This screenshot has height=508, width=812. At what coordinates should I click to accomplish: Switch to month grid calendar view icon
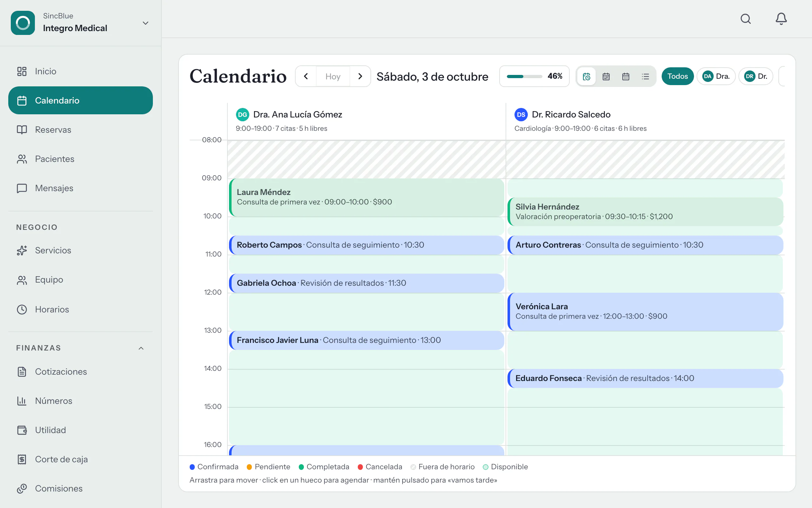tap(626, 77)
